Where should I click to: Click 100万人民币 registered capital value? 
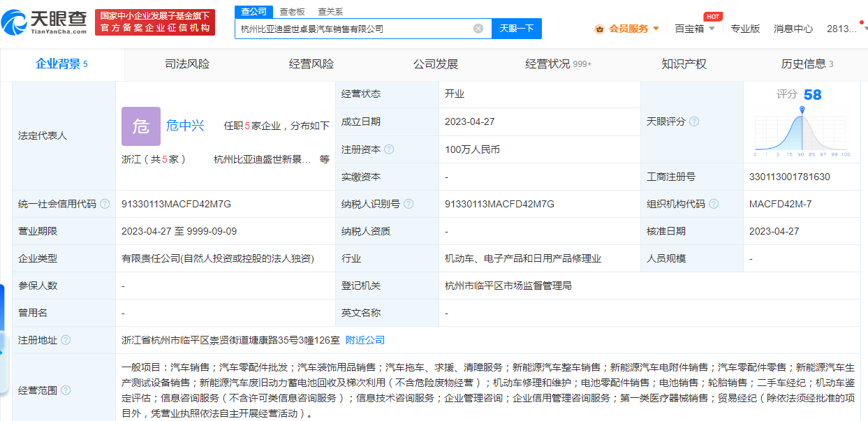472,149
